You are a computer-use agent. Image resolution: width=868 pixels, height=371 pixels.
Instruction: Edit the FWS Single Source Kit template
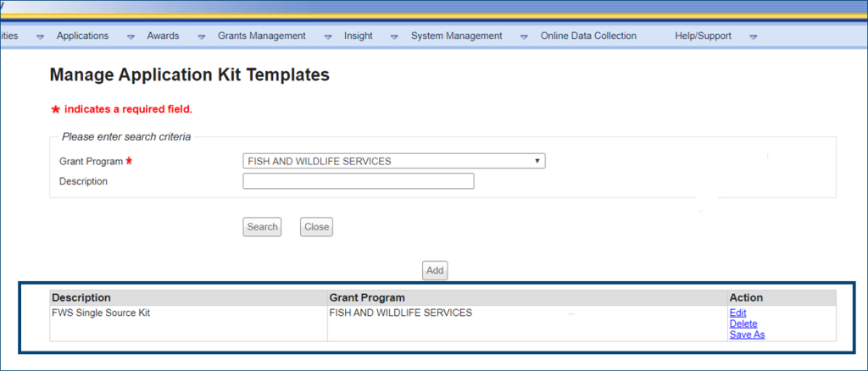737,313
